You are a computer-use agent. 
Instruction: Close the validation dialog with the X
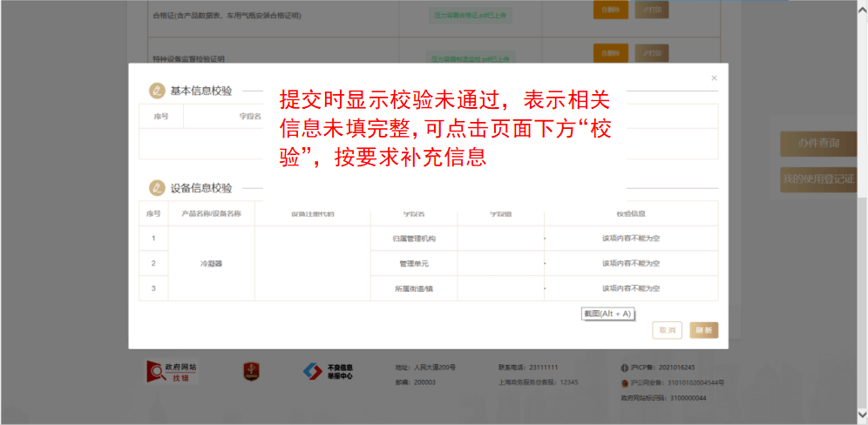point(714,78)
